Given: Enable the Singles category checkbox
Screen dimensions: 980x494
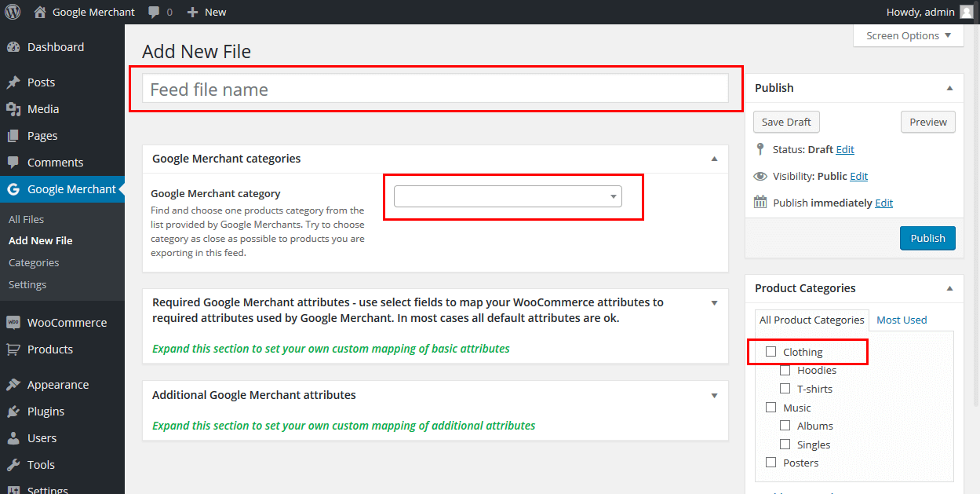Looking at the screenshot, I should point(785,445).
